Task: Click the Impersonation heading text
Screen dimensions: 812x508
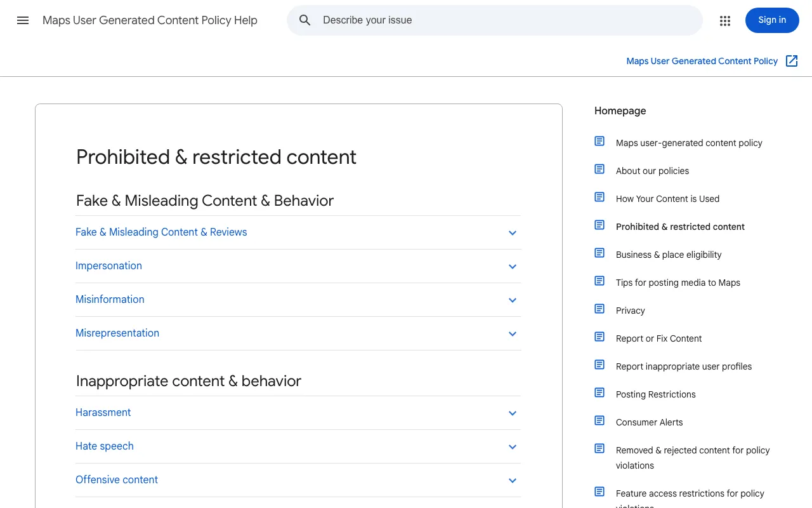Action: [108, 266]
